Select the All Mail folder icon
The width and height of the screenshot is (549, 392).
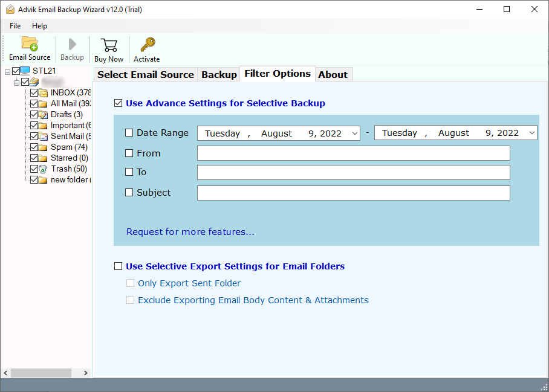coord(42,103)
